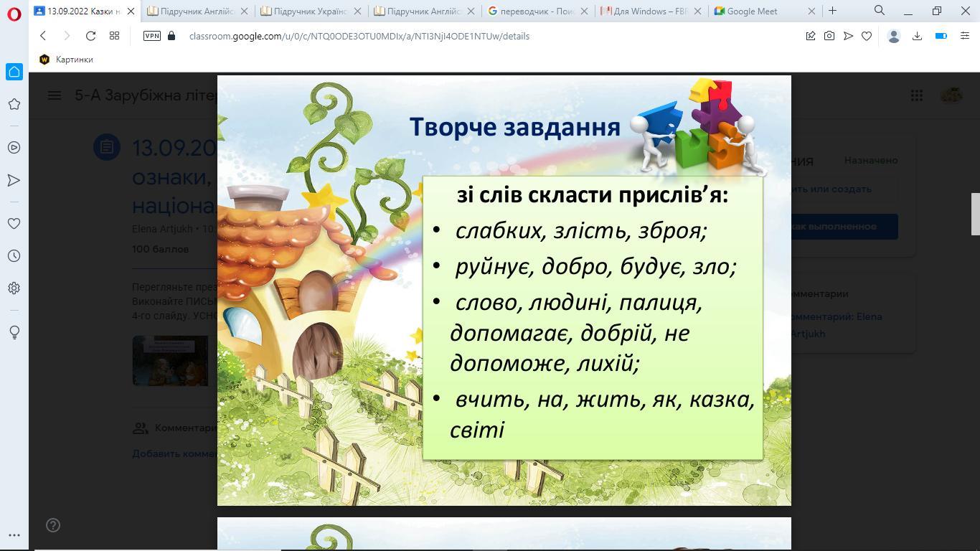Viewport: 980px width, 551px height.
Task: Open the My Flow sidebar icon
Action: tap(14, 180)
